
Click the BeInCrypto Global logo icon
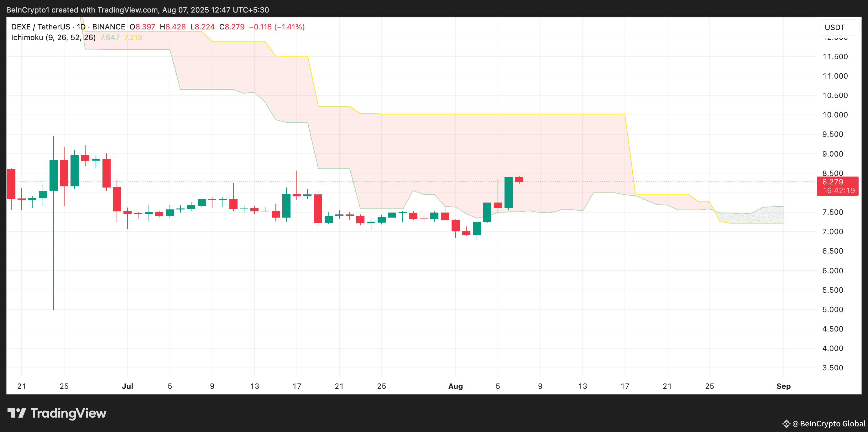[786, 424]
